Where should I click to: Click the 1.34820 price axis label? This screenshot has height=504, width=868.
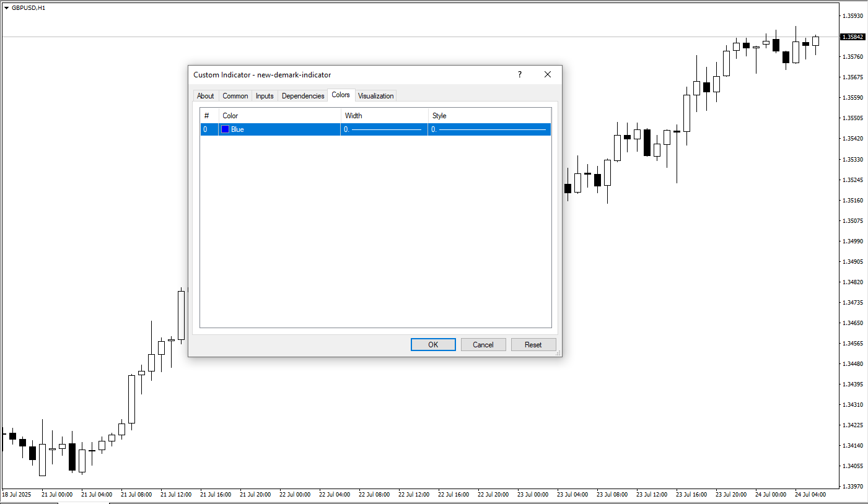[x=853, y=282]
